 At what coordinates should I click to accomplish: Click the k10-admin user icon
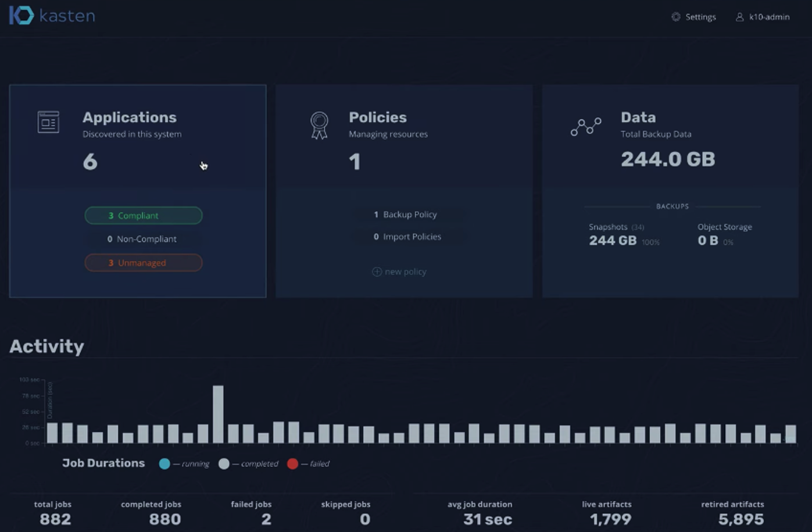tap(740, 17)
